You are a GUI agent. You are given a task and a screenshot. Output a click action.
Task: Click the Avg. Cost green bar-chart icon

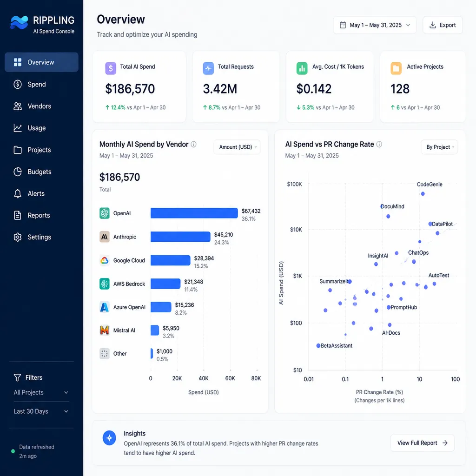point(302,68)
